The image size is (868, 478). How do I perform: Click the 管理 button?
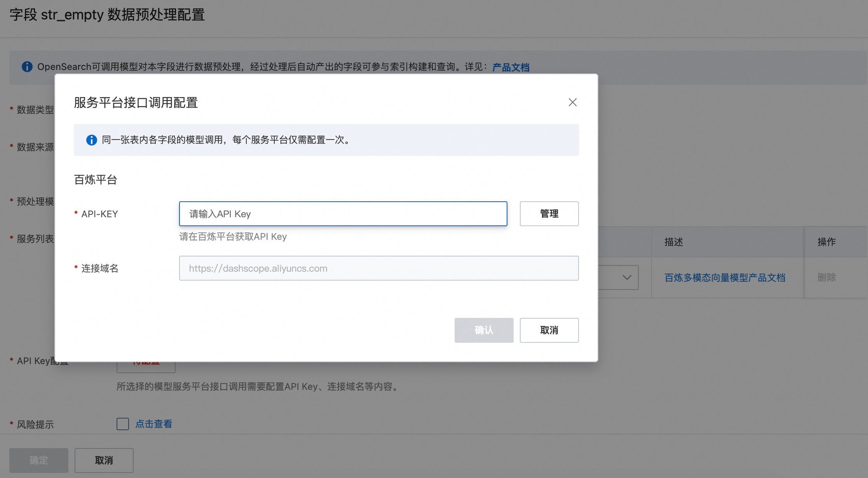coord(549,214)
